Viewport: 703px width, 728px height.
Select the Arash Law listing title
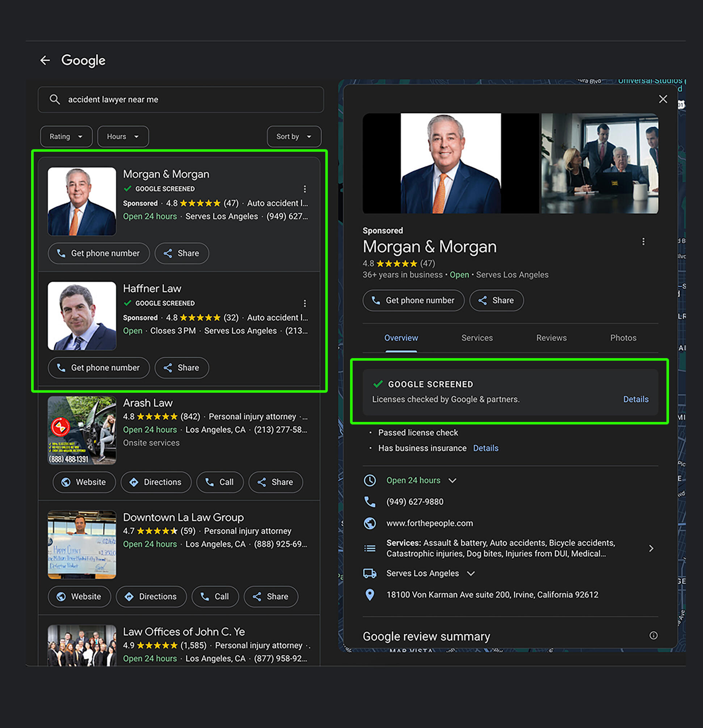coord(148,403)
